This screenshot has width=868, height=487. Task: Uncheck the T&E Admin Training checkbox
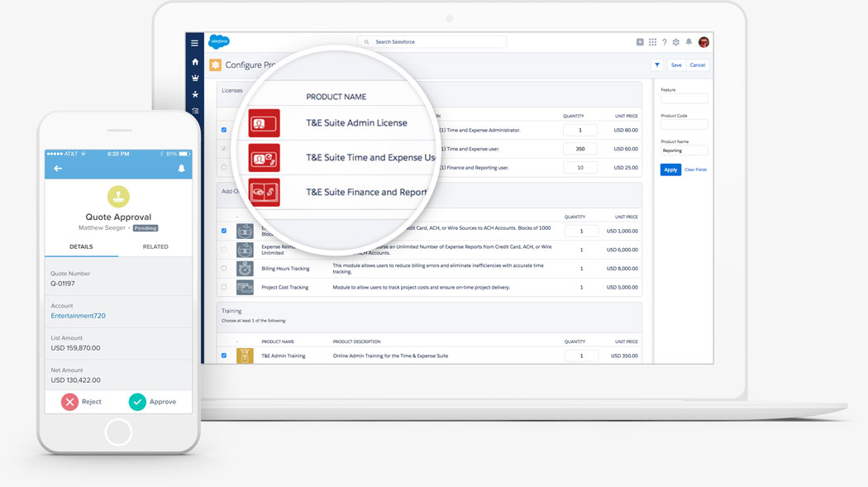(224, 356)
